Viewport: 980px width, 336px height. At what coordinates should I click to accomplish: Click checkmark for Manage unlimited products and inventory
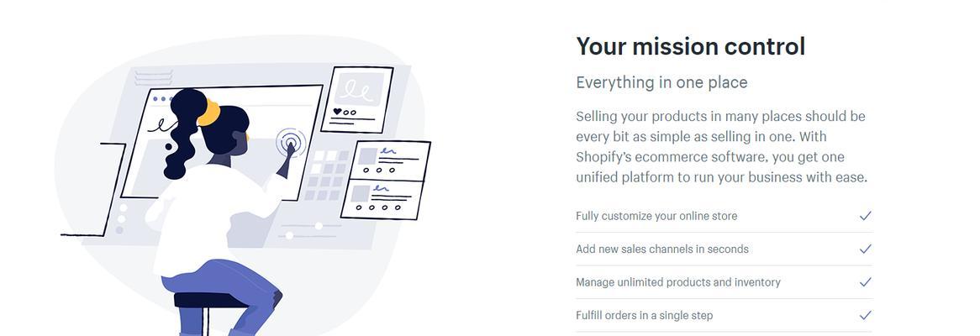pyautogui.click(x=865, y=281)
